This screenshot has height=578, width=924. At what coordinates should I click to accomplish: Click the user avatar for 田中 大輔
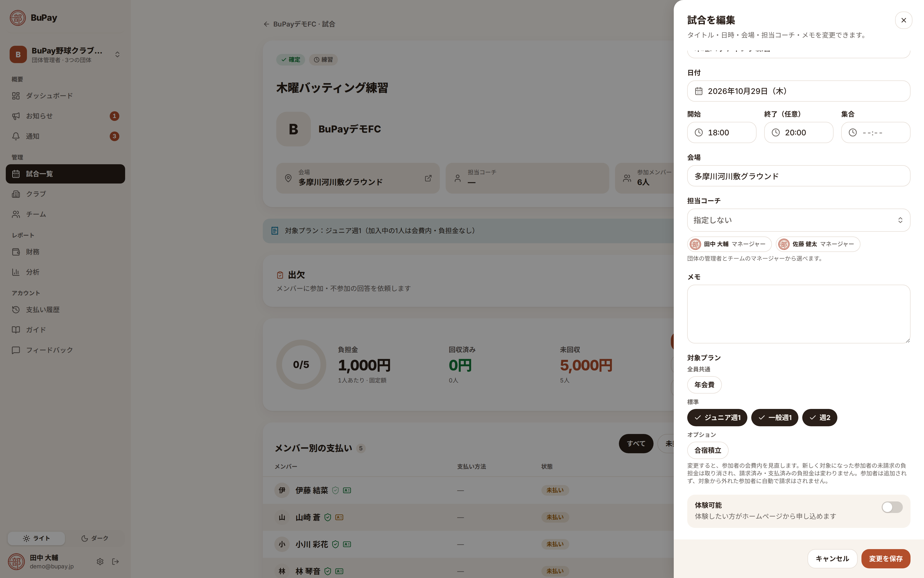16,562
